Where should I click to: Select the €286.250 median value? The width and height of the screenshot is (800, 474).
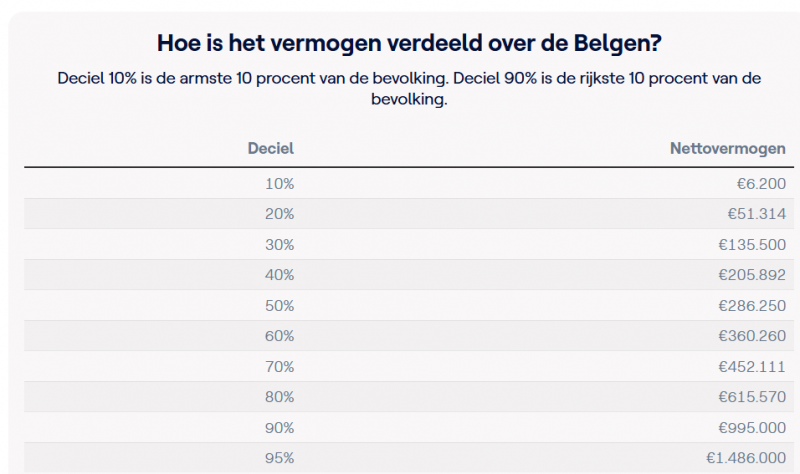coord(752,306)
